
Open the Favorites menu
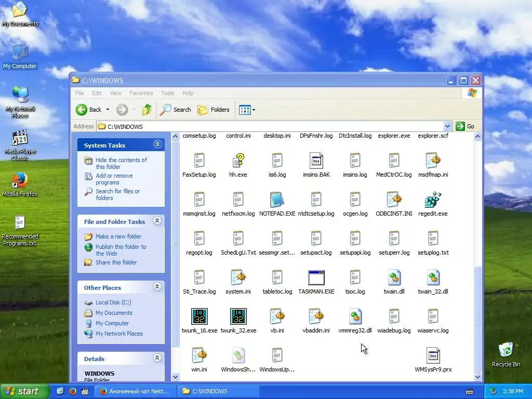click(141, 93)
